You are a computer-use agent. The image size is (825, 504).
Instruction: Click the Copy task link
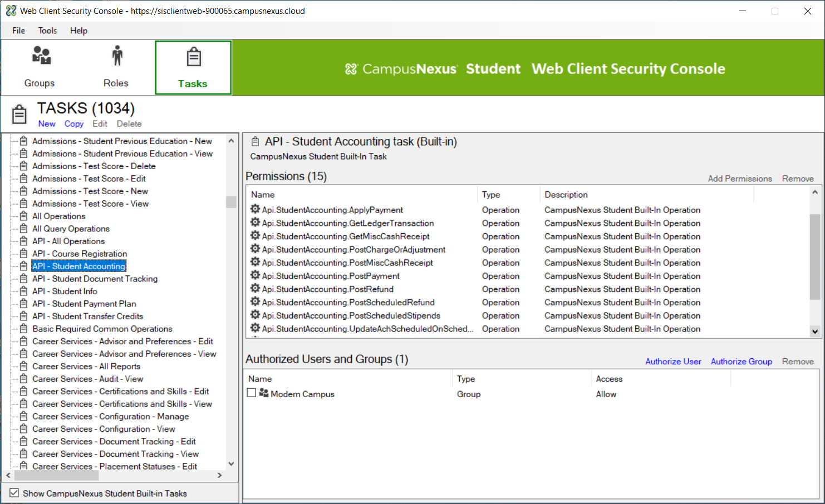[74, 123]
